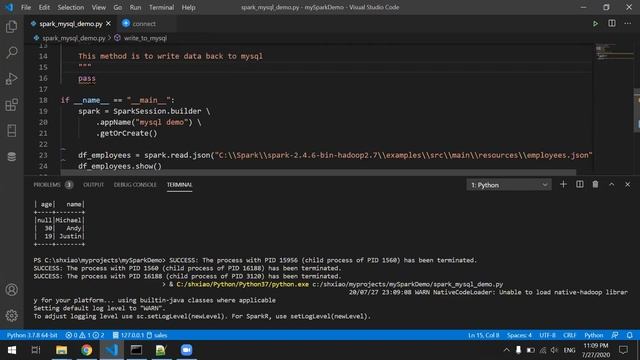Change end of line sequence CRLF
The height and width of the screenshot is (360, 640).
pos(569,335)
